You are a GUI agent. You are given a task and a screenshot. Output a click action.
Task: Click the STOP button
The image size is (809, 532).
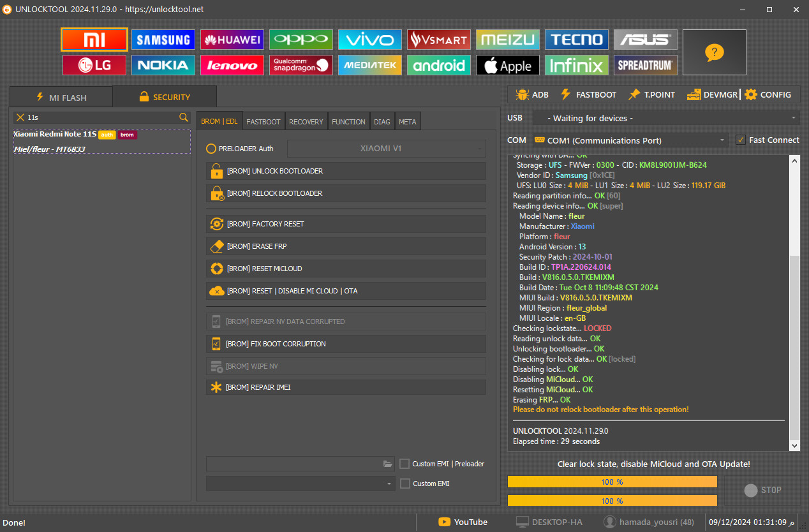tap(762, 490)
